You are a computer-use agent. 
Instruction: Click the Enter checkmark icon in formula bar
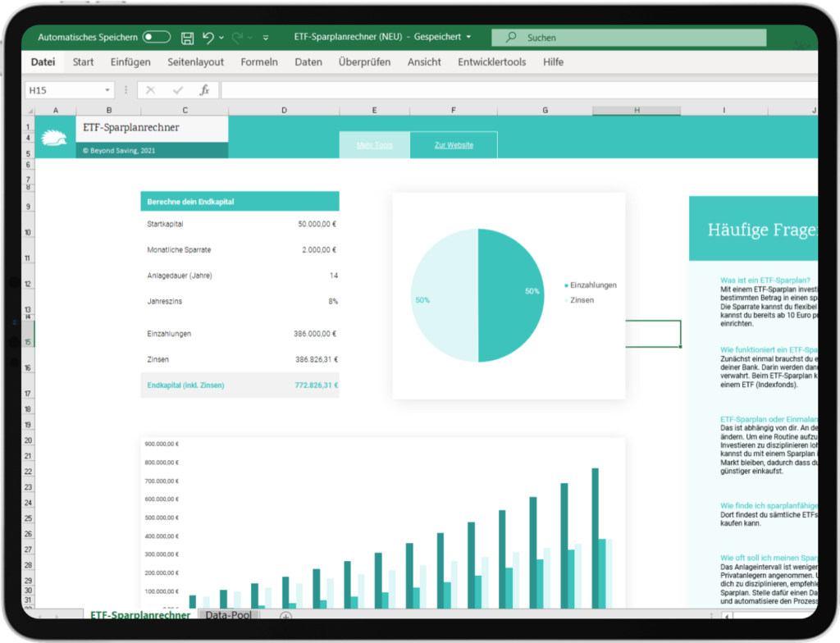[176, 89]
